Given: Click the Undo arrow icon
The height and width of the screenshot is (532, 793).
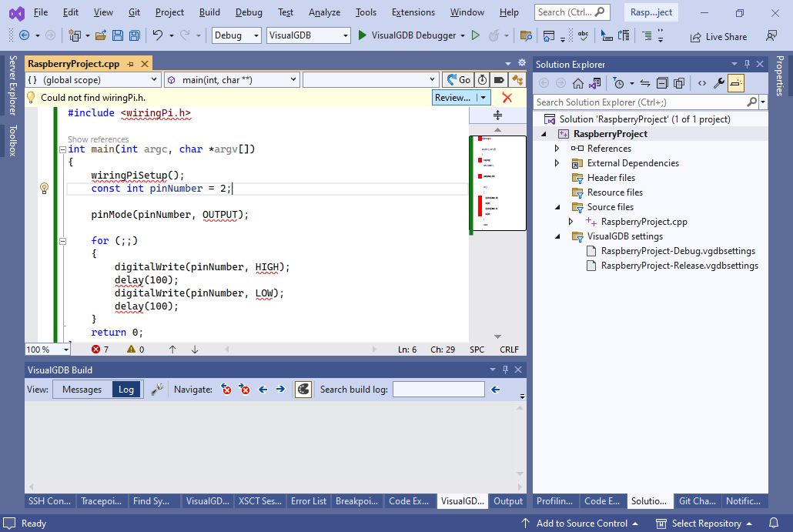Looking at the screenshot, I should [x=158, y=35].
